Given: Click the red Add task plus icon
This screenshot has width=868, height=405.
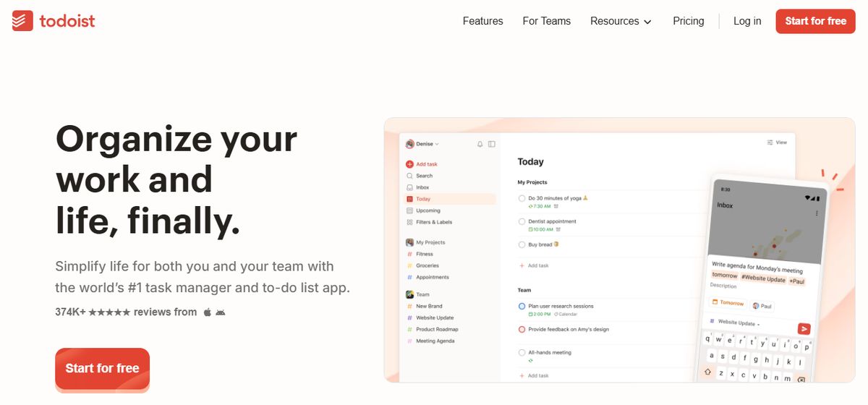Looking at the screenshot, I should 409,164.
